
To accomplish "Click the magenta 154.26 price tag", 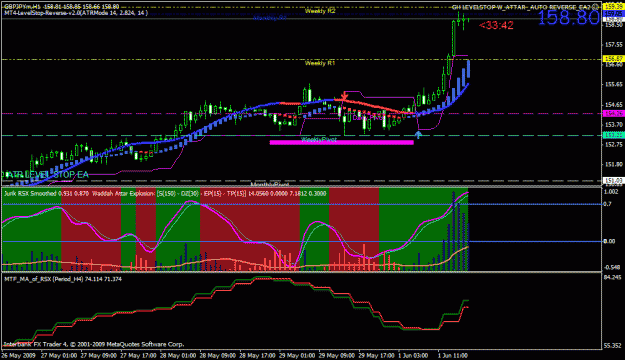I will click(x=613, y=114).
